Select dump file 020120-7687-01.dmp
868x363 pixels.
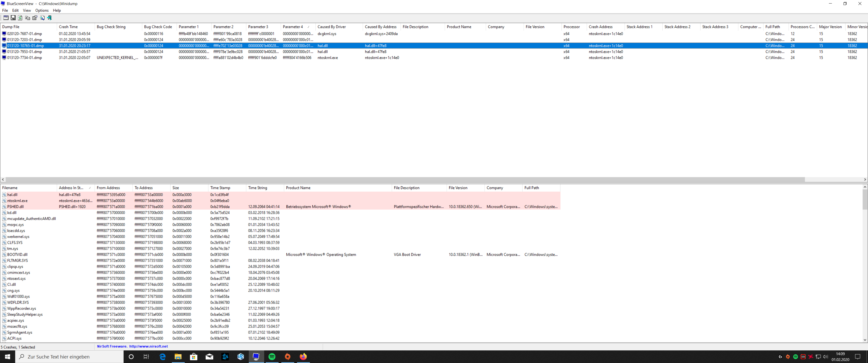tap(24, 34)
